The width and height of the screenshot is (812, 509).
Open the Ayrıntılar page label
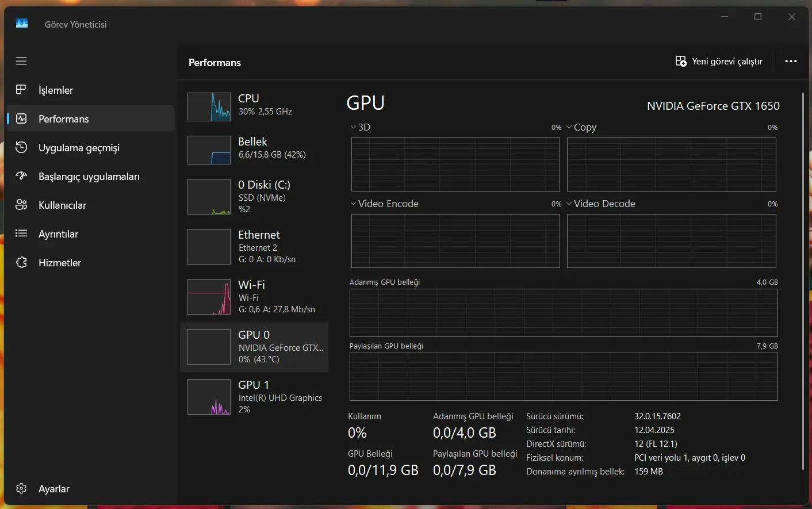(x=58, y=234)
